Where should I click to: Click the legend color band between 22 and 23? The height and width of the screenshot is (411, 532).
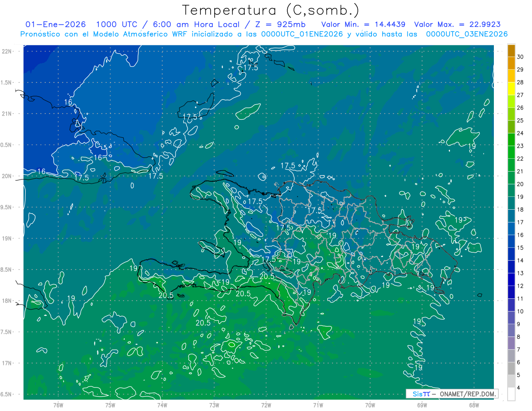[511, 153]
